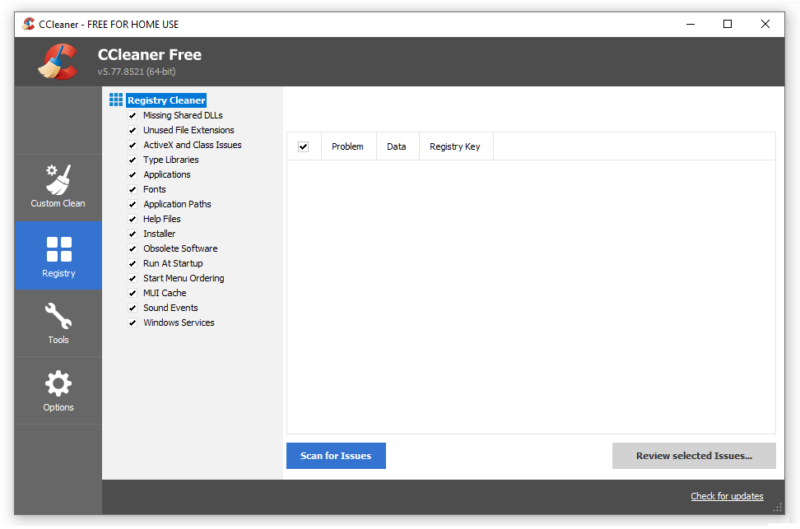Sort results by Problem column

pos(348,146)
